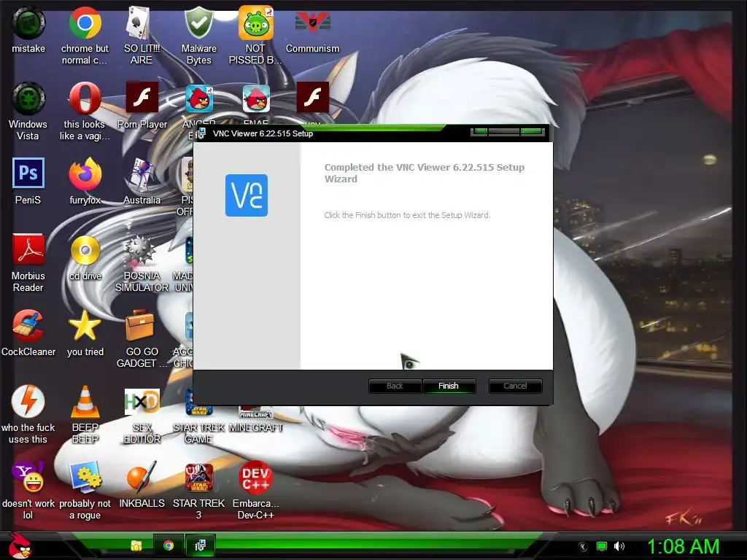Select the 'cd drive' disc icon
The width and height of the screenshot is (747, 560).
click(x=85, y=249)
